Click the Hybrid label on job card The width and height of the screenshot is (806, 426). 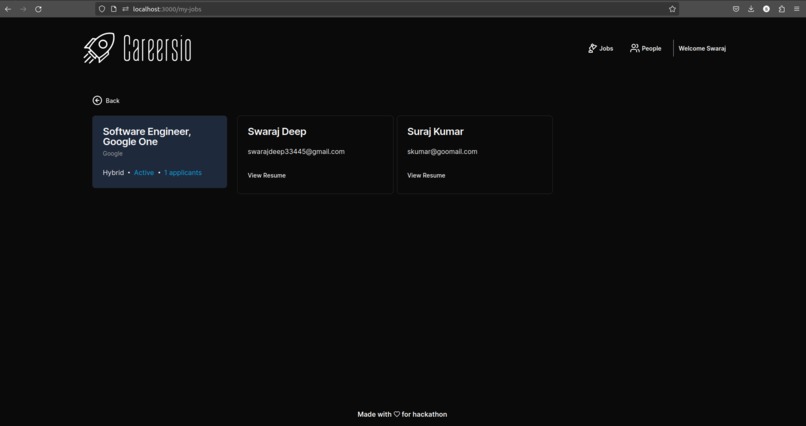[113, 173]
